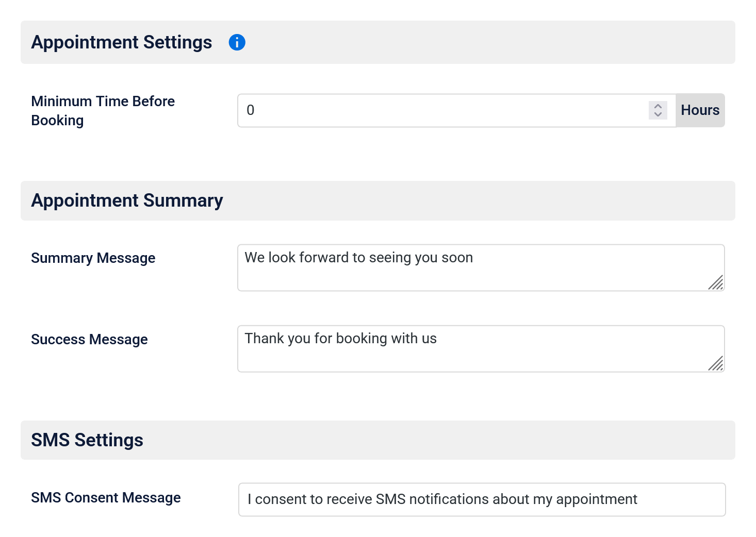Image resolution: width=756 pixels, height=537 pixels.
Task: Click the info icon beside Appointment Settings
Action: 237,42
